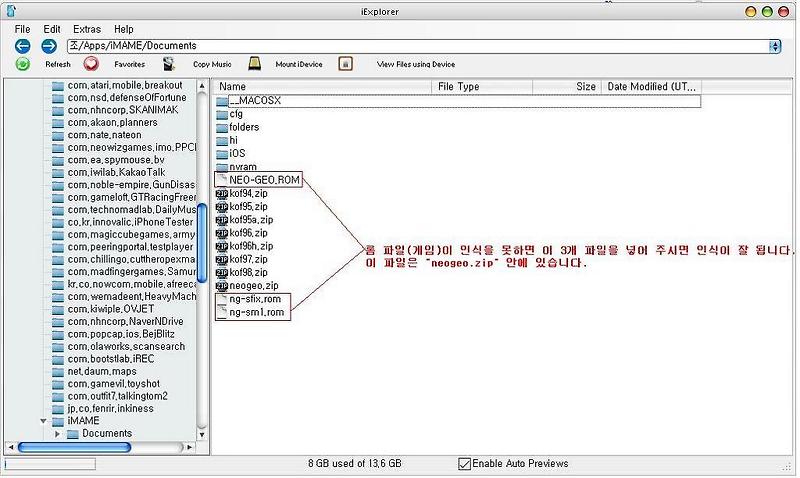Sort by Date Modified column header
The width and height of the screenshot is (800, 478).
pyautogui.click(x=652, y=87)
